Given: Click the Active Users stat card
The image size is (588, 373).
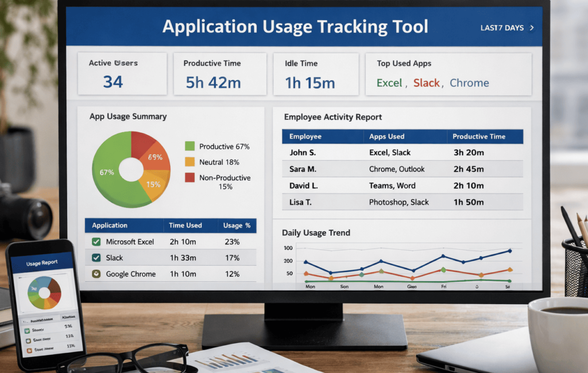Looking at the screenshot, I should coord(122,73).
